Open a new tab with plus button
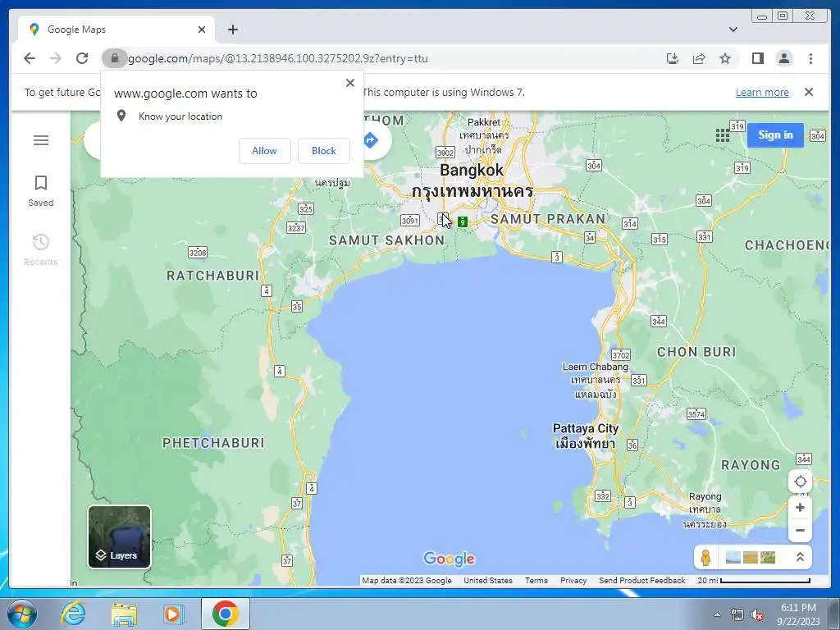Viewport: 840px width, 630px height. 232,30
